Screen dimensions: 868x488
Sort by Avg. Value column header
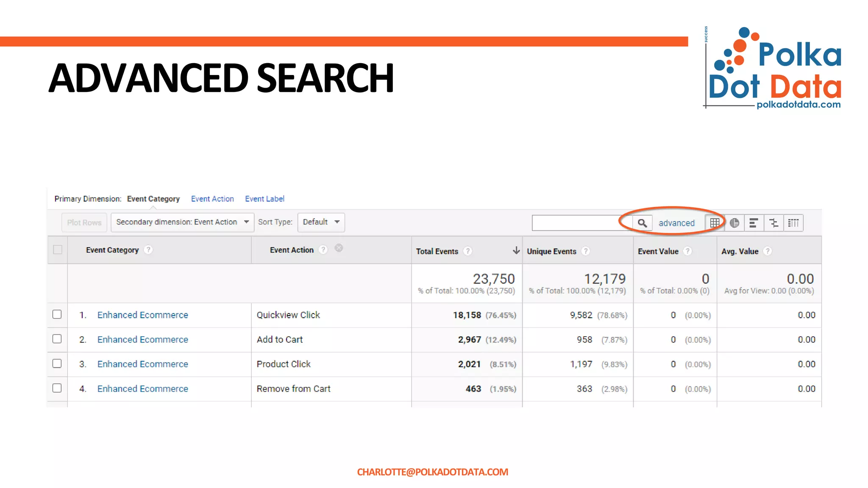[740, 251]
